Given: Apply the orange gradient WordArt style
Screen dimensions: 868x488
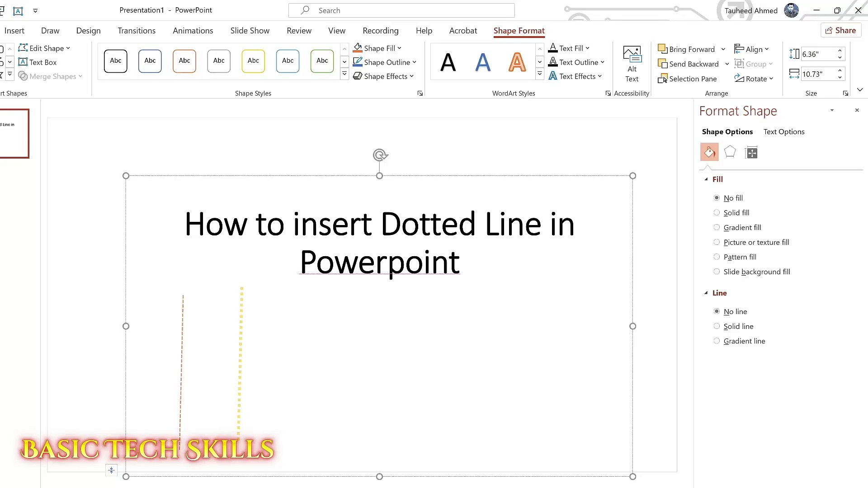Looking at the screenshot, I should (x=517, y=62).
